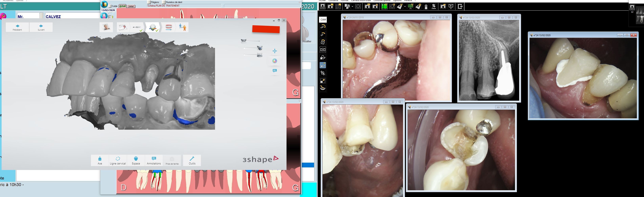Select the tooth analysis workflow step
The image size is (644, 197).
tap(153, 27)
